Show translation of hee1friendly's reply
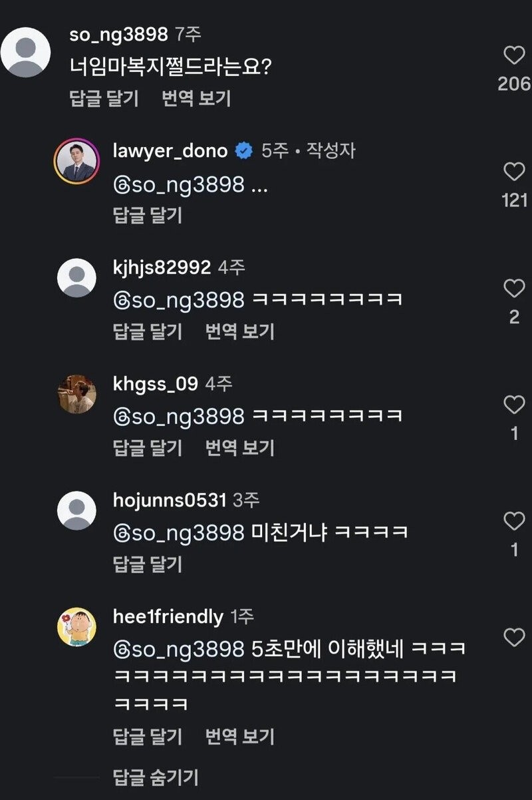Image resolution: width=532 pixels, height=800 pixels. [240, 737]
